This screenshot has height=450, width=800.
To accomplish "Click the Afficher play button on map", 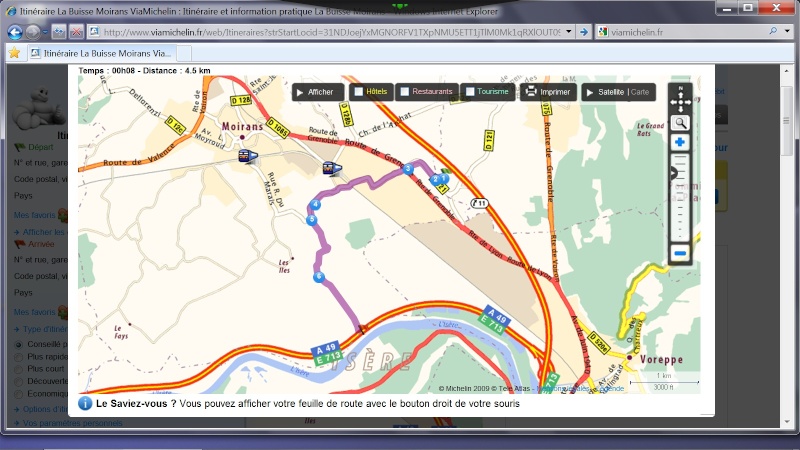I will click(x=318, y=92).
